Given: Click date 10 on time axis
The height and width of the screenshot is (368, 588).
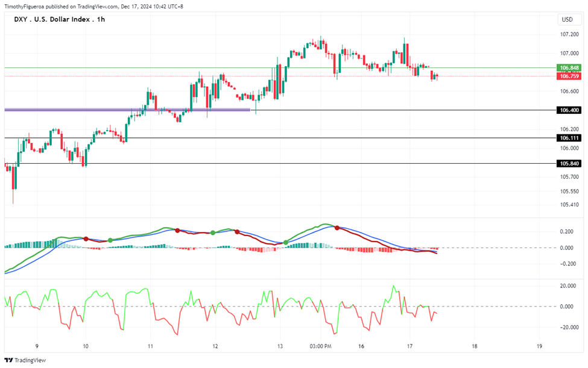Looking at the screenshot, I should click(86, 346).
